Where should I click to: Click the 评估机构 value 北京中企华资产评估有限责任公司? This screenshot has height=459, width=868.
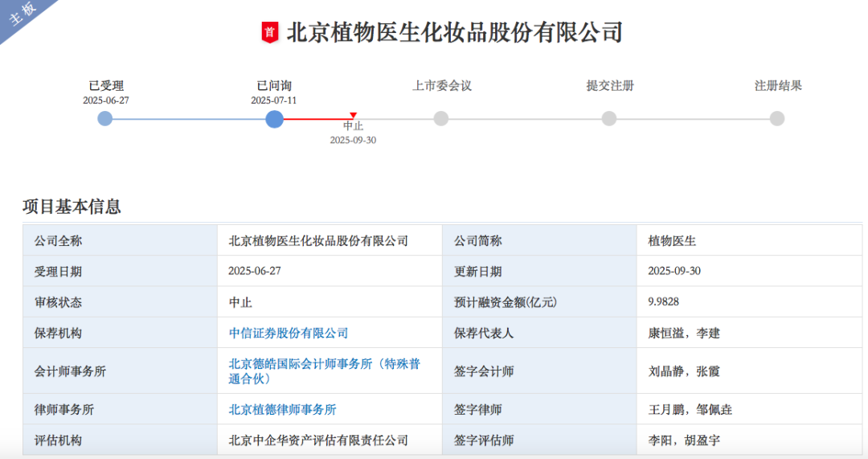pyautogui.click(x=318, y=441)
